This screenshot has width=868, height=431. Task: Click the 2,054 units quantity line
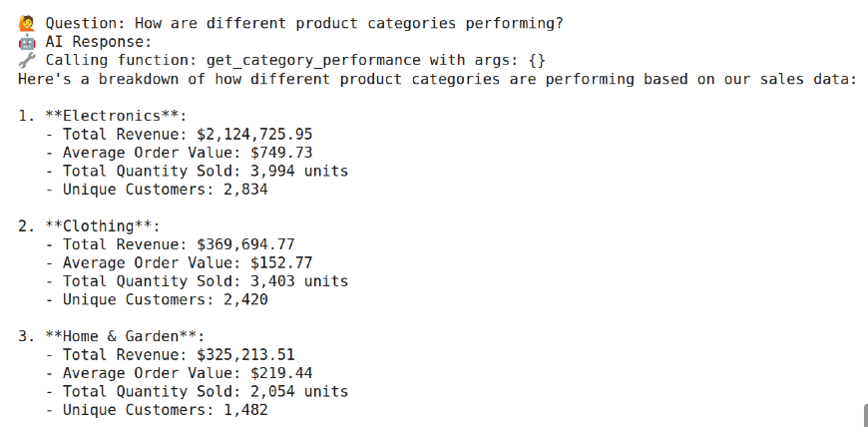coord(197,391)
